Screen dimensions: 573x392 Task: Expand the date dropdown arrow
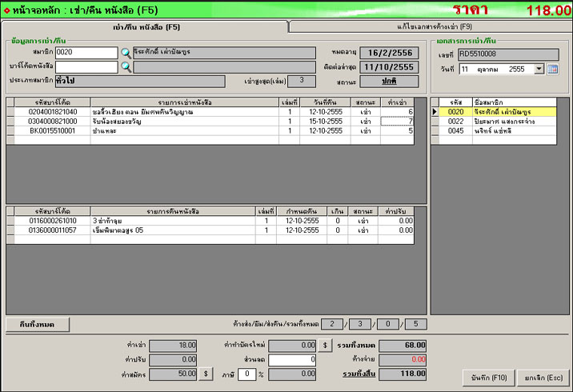tap(539, 69)
